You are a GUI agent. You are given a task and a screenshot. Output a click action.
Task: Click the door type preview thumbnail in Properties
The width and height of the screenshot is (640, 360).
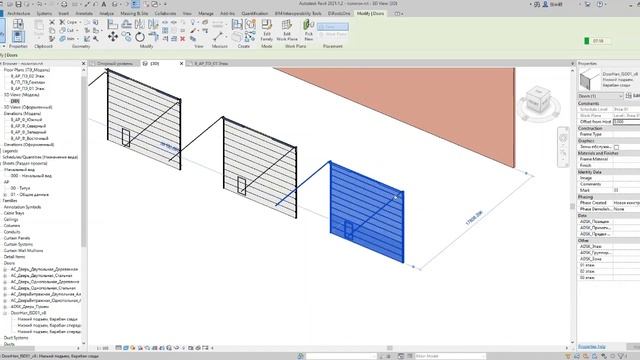[589, 80]
